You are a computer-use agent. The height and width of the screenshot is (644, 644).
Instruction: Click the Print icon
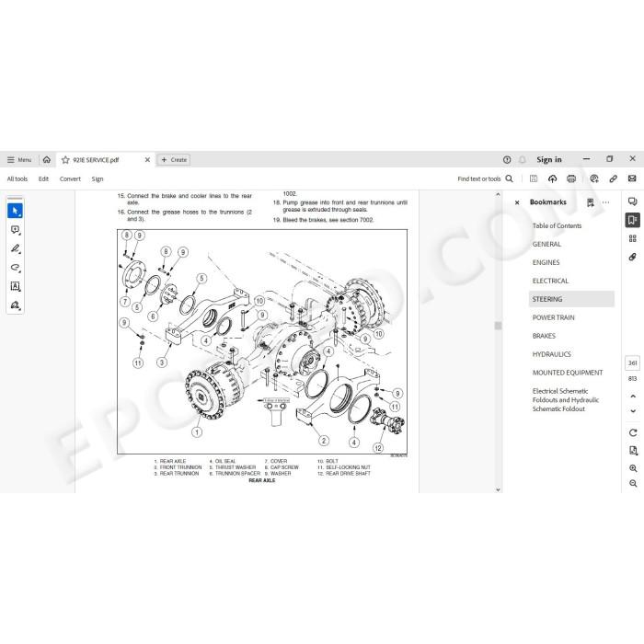[571, 178]
